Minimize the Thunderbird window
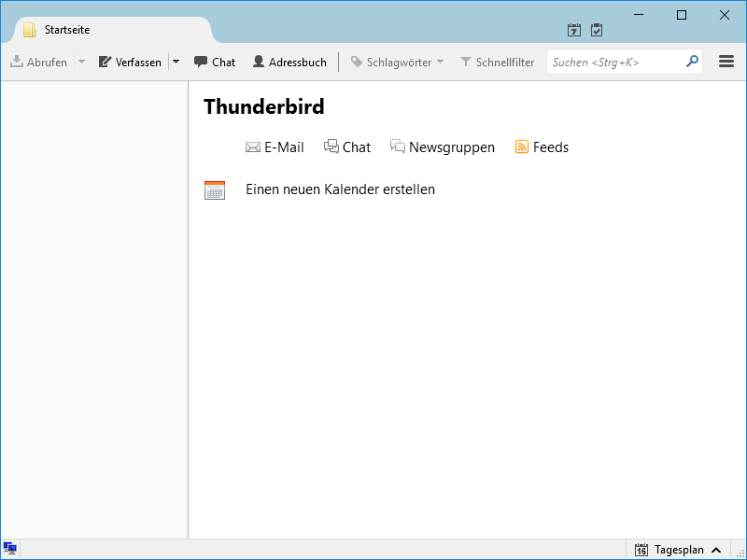Viewport: 747px width, 560px height. click(639, 15)
